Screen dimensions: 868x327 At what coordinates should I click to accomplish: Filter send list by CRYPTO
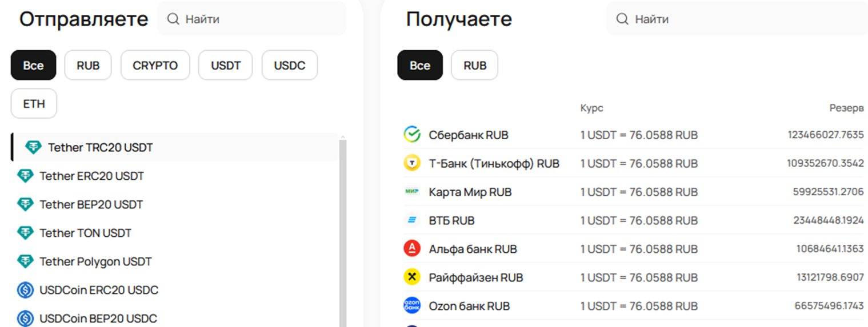pyautogui.click(x=155, y=66)
